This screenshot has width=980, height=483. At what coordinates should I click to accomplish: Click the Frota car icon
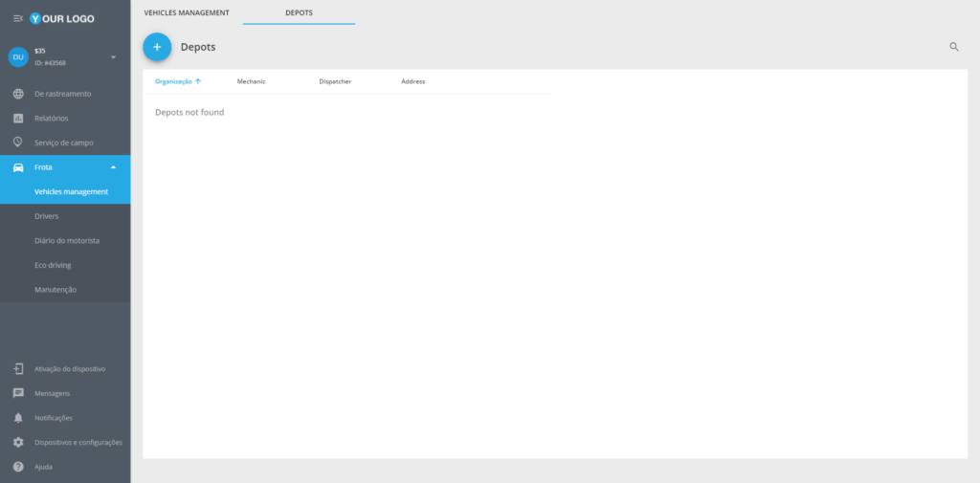[18, 167]
